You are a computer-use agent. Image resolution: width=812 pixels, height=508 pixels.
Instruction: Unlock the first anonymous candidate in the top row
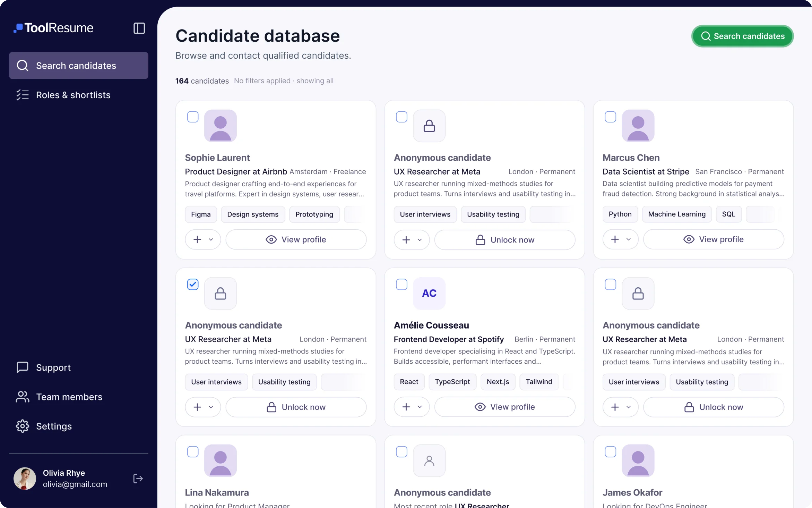(504, 240)
